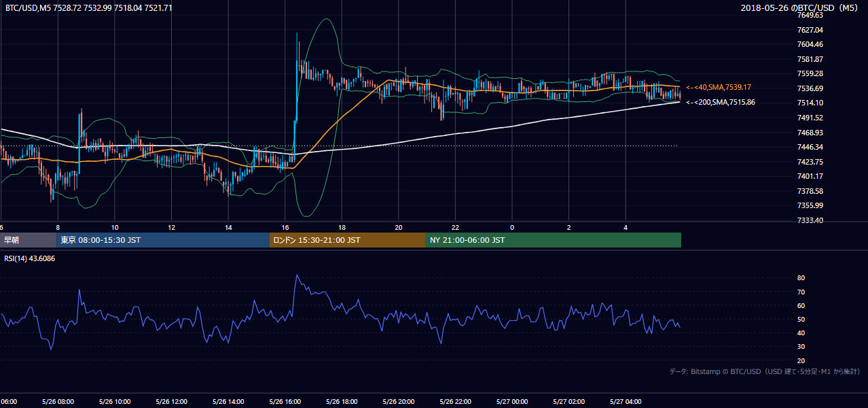Click the 7649.63 price axis label

point(810,15)
